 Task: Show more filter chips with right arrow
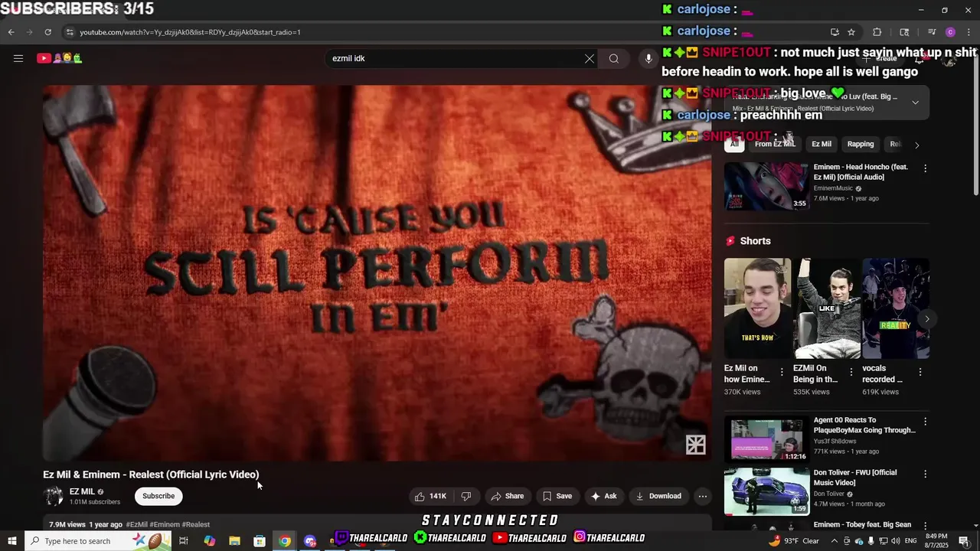point(916,145)
